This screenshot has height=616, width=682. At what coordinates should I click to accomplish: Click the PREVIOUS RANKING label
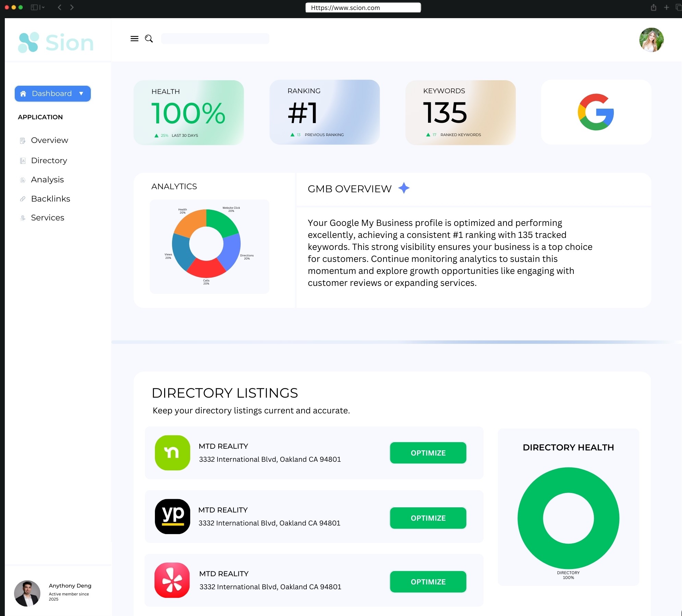pos(324,135)
